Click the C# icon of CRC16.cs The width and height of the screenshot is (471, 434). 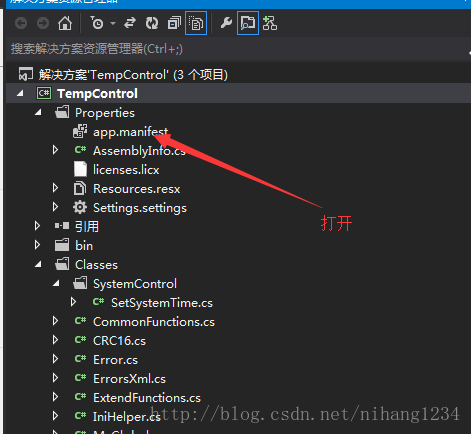(x=80, y=340)
